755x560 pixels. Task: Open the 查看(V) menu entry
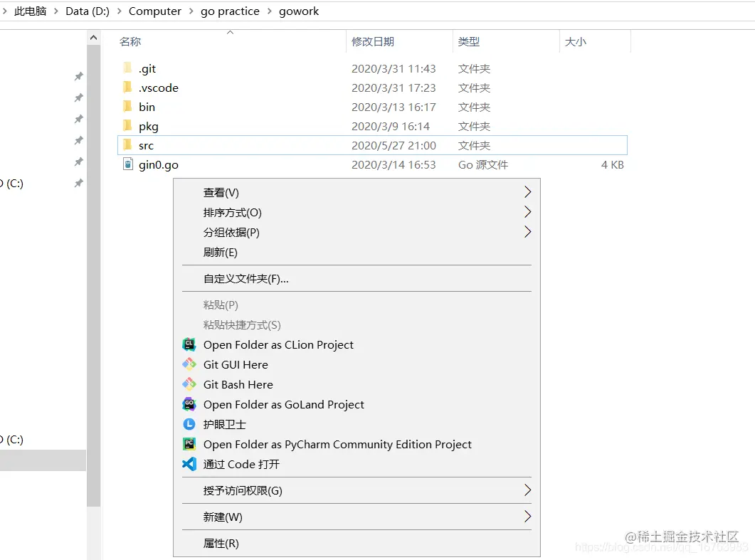click(x=357, y=193)
